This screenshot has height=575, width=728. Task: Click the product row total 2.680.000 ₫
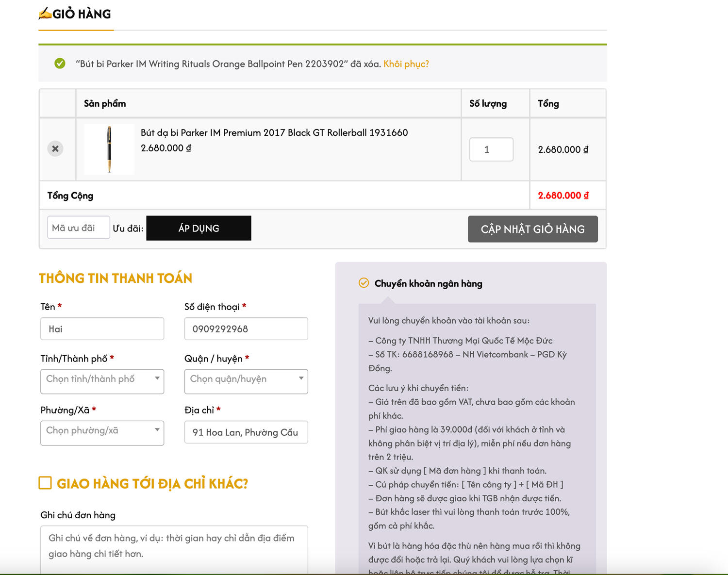click(563, 149)
